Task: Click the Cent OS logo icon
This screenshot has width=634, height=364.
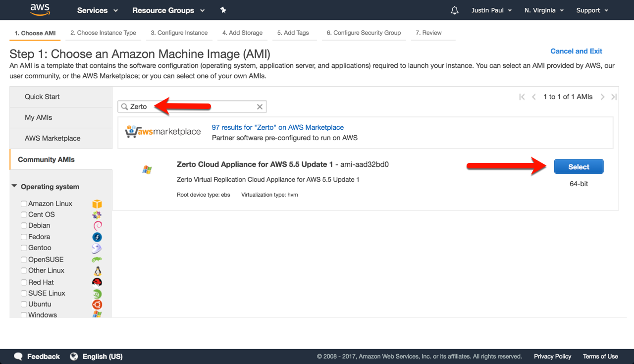Action: click(x=97, y=214)
